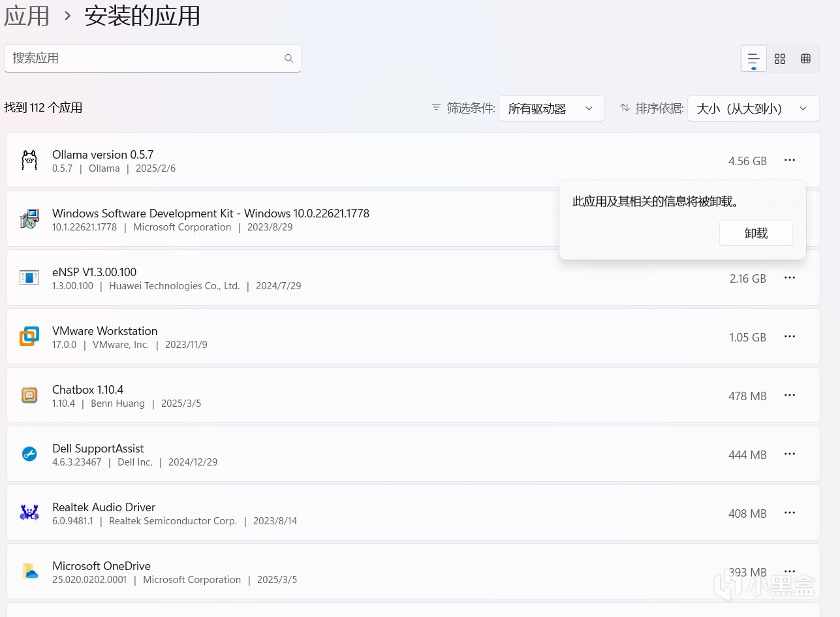This screenshot has width=840, height=617.
Task: Select the Ollama version 0.5.7 name
Action: [x=103, y=155]
